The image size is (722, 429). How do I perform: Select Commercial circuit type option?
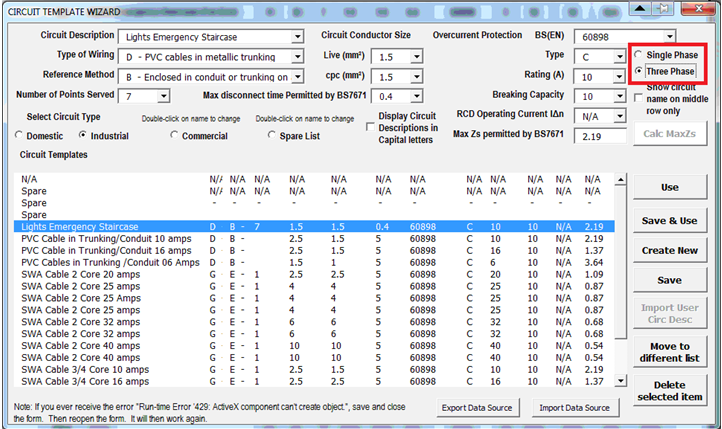pyautogui.click(x=171, y=135)
